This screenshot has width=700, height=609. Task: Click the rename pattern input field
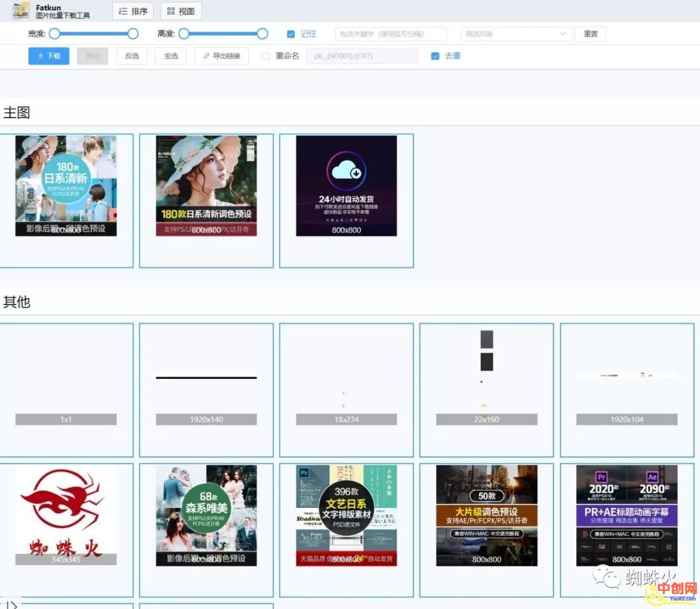click(x=362, y=56)
